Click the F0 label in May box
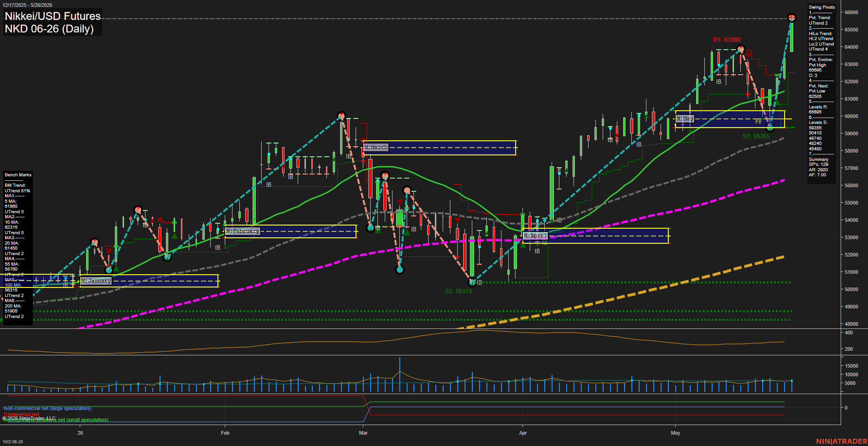The height and width of the screenshot is (446, 868). pos(758,122)
